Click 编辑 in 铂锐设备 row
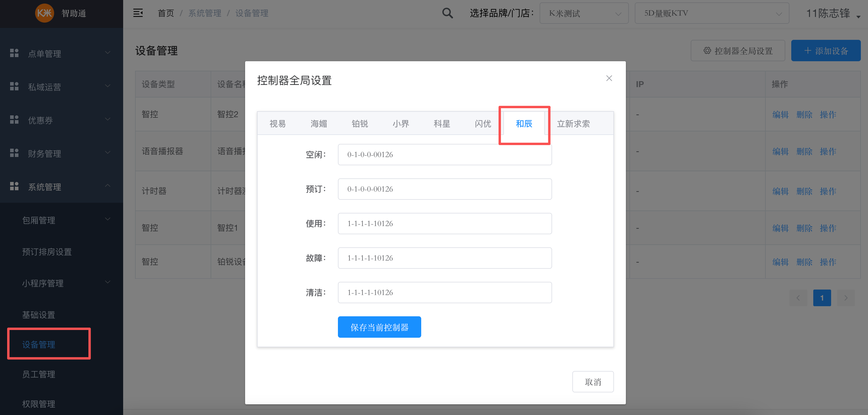Image resolution: width=868 pixels, height=415 pixels. pyautogui.click(x=780, y=262)
